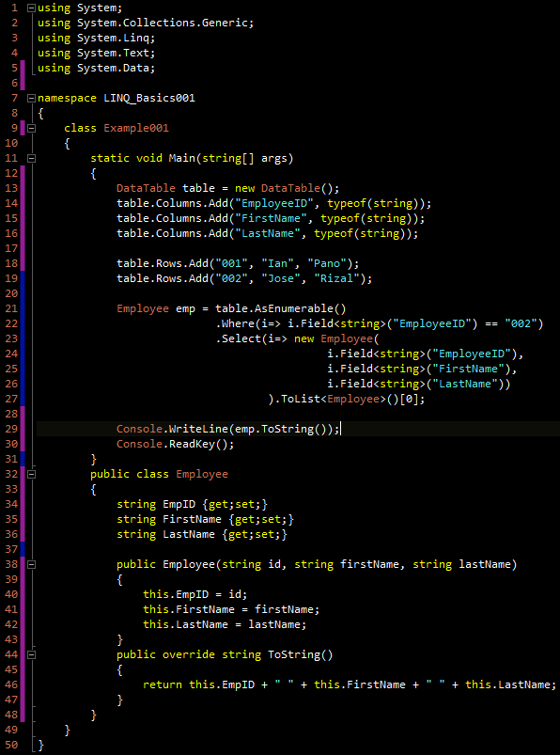Click line number 50 in the gutter
Viewport: 560px width, 755px height.
(x=11, y=745)
